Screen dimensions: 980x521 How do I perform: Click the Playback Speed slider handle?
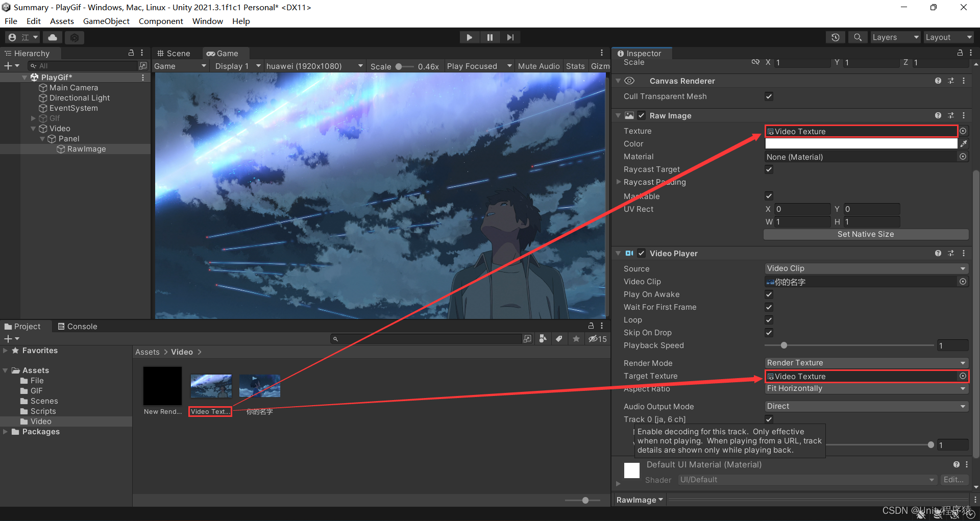(x=784, y=345)
